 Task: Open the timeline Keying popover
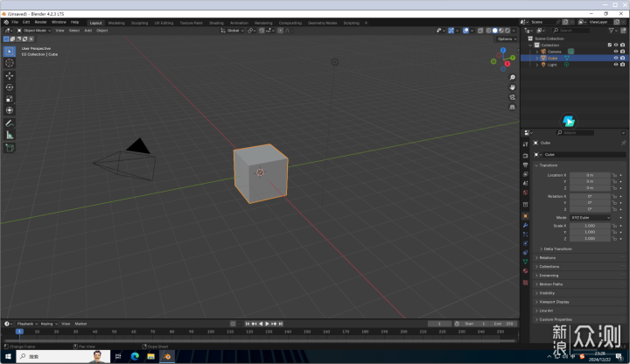(48, 324)
